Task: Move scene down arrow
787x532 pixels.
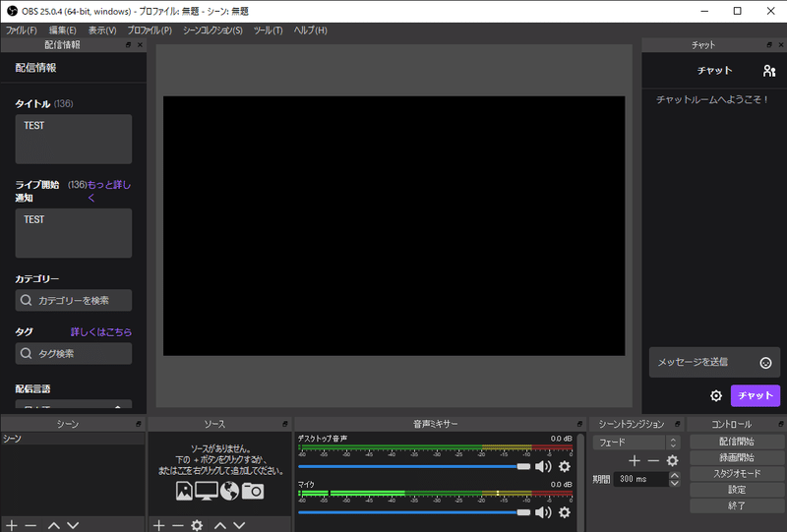Action: 73,525
